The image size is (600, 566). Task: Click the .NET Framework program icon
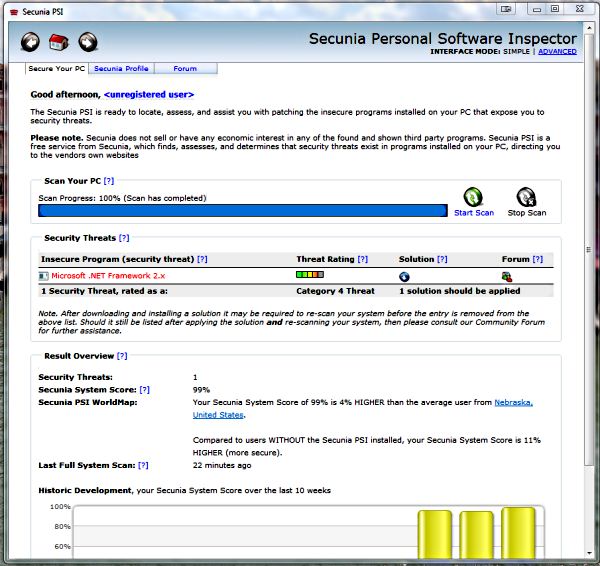pos(44,276)
